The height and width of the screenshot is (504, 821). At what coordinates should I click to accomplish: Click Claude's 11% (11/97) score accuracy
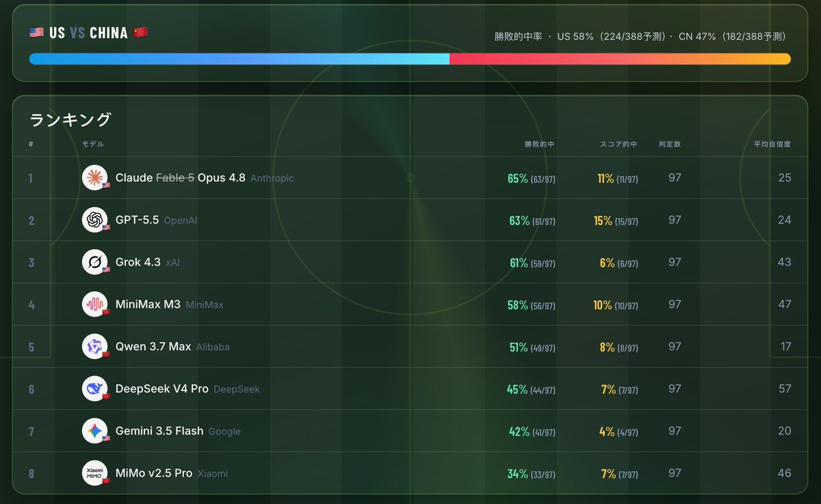coord(618,178)
